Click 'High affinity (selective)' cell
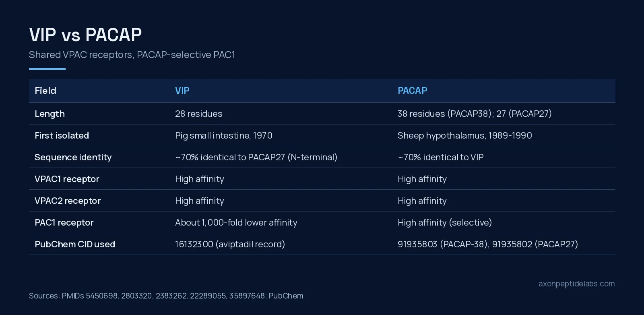 click(x=445, y=223)
